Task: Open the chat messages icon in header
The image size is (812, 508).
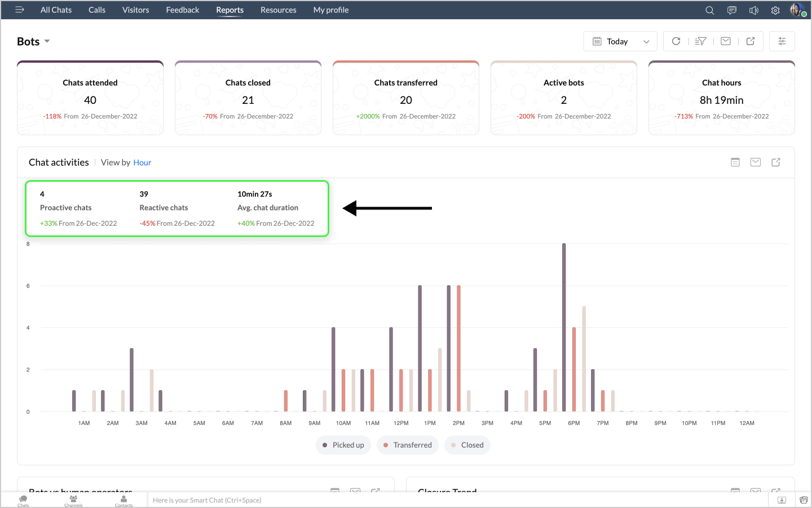Action: pyautogui.click(x=731, y=10)
